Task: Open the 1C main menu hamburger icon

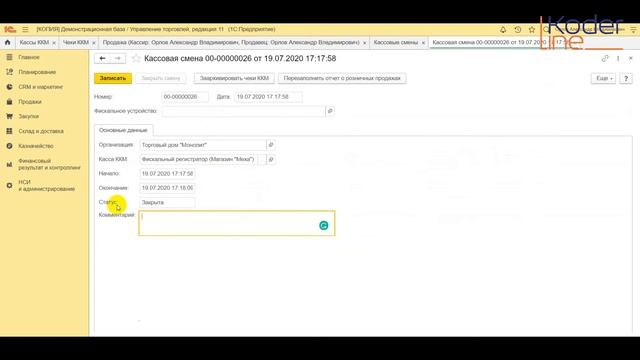Action: click(25, 29)
